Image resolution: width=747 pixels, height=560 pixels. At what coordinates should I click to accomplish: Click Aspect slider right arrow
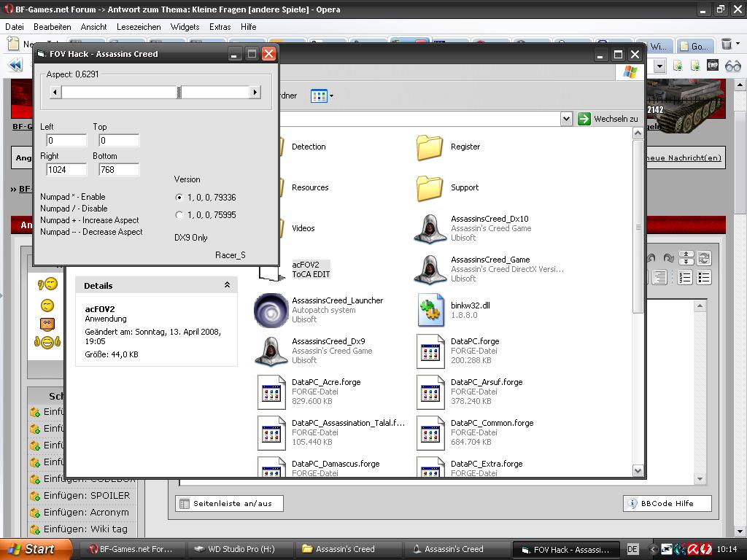(255, 93)
